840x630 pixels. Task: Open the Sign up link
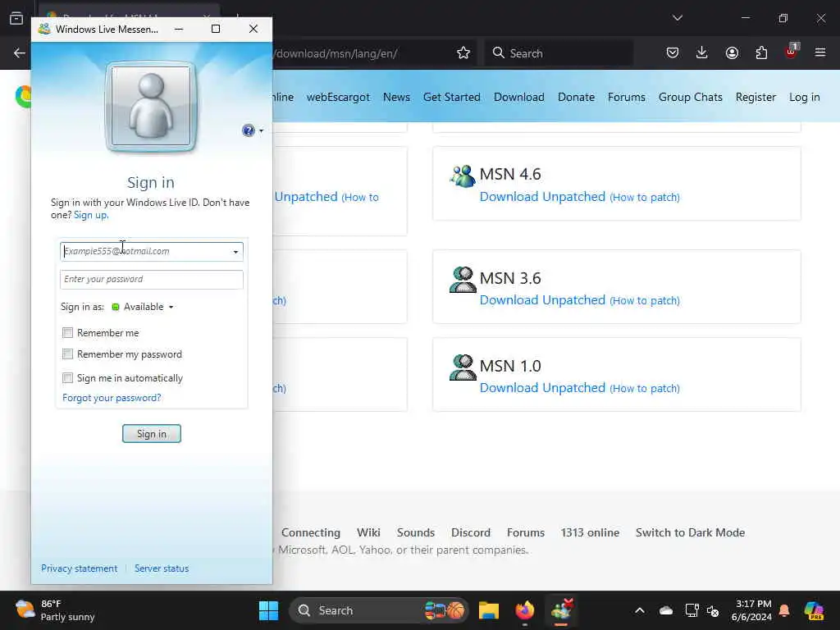[90, 215]
